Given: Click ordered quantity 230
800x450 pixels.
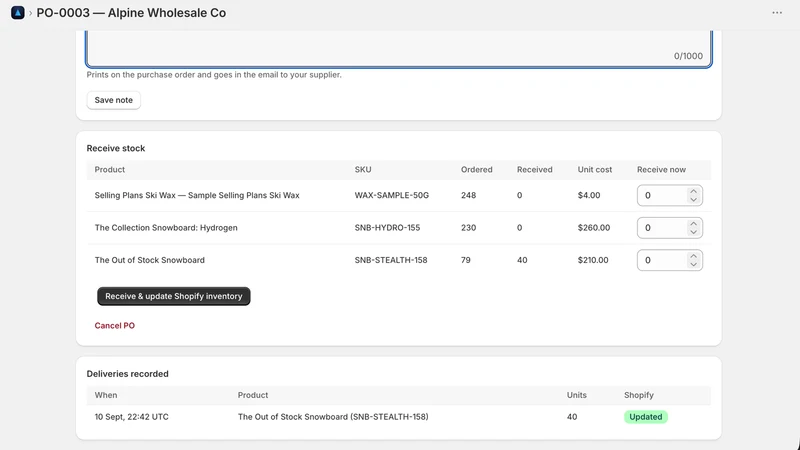Looking at the screenshot, I should [x=468, y=228].
